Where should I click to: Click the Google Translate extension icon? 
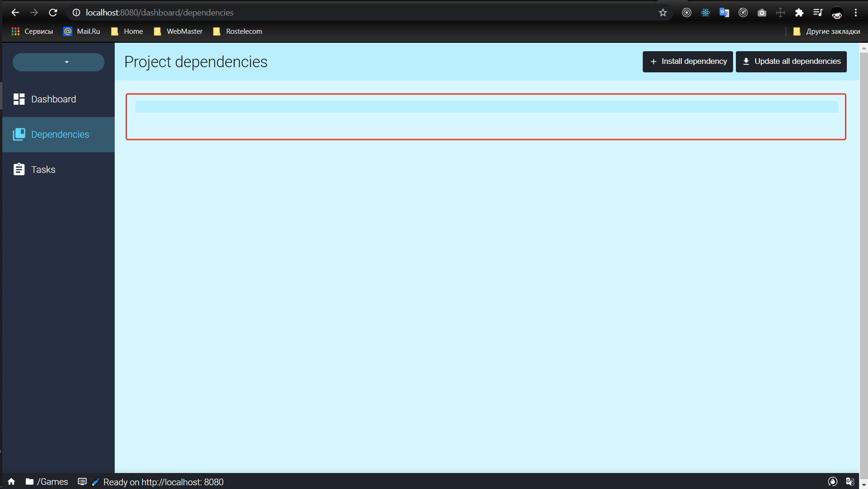724,13
